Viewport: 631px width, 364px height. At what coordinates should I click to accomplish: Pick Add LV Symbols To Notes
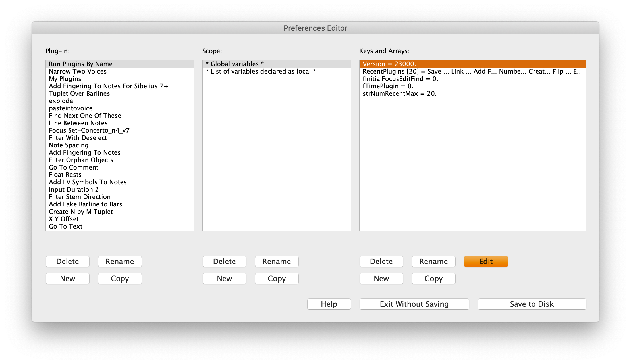click(88, 182)
